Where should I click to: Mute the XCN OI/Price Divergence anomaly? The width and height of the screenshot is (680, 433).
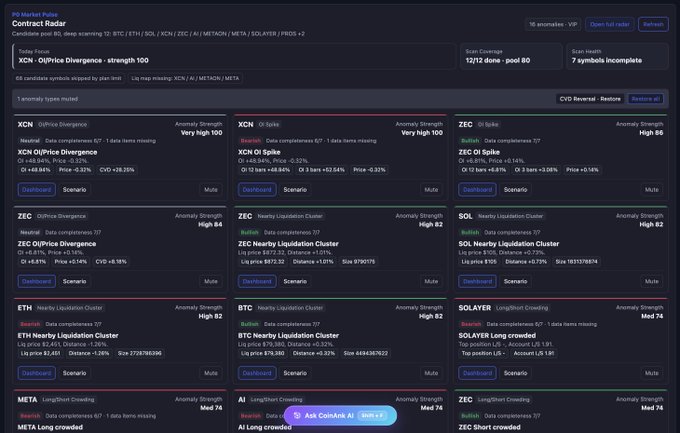211,190
